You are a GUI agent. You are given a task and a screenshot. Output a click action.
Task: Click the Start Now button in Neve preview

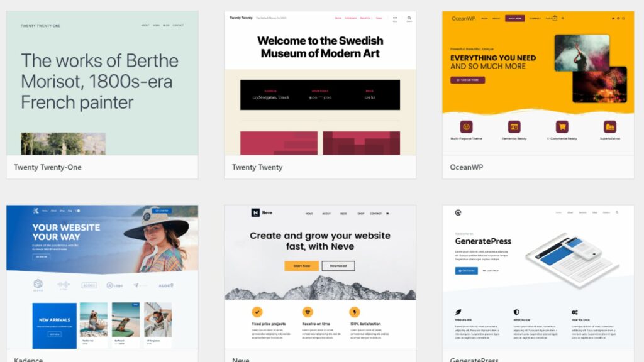(301, 266)
